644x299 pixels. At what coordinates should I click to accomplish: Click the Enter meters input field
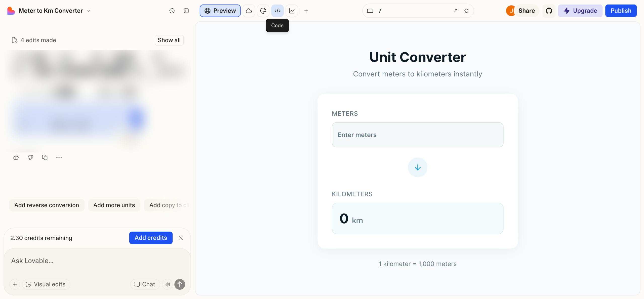click(417, 135)
